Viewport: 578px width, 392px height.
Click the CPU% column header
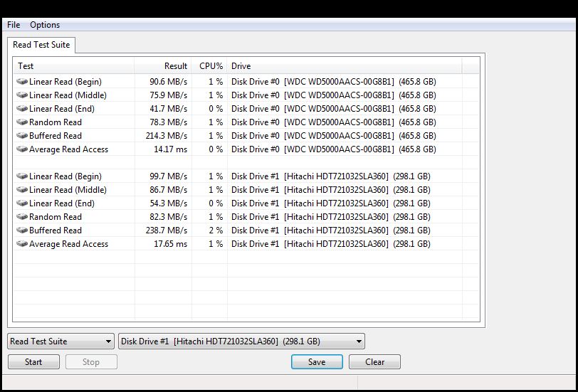(210, 65)
